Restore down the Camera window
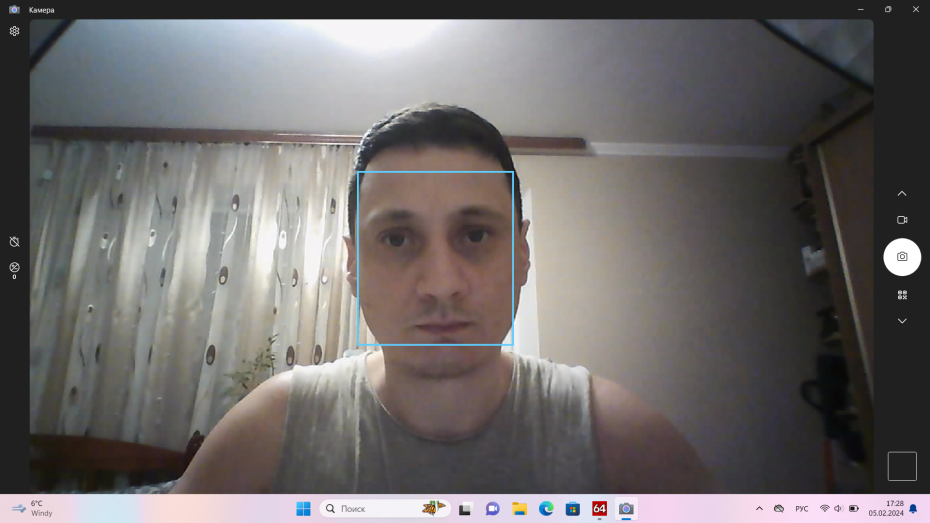Screen dimensions: 930x523 [888, 9]
